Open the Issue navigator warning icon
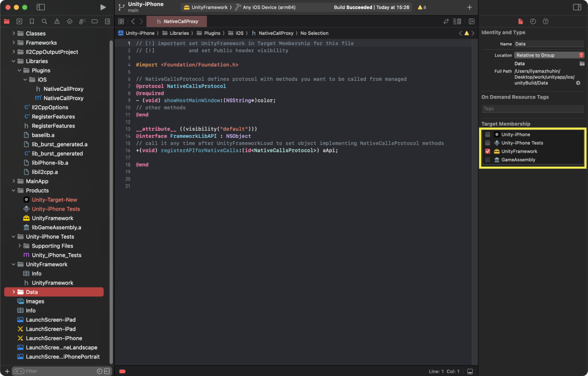Screen dimensions: 588x376 57,22
